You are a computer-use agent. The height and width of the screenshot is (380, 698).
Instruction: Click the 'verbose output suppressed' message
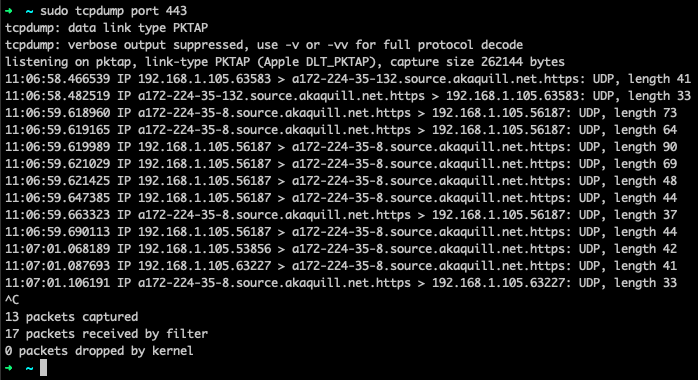pos(155,45)
